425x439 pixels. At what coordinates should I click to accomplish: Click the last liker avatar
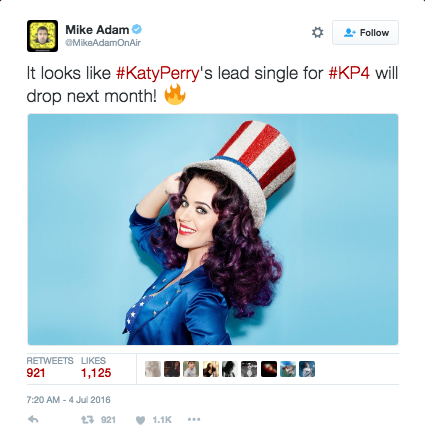(x=307, y=369)
